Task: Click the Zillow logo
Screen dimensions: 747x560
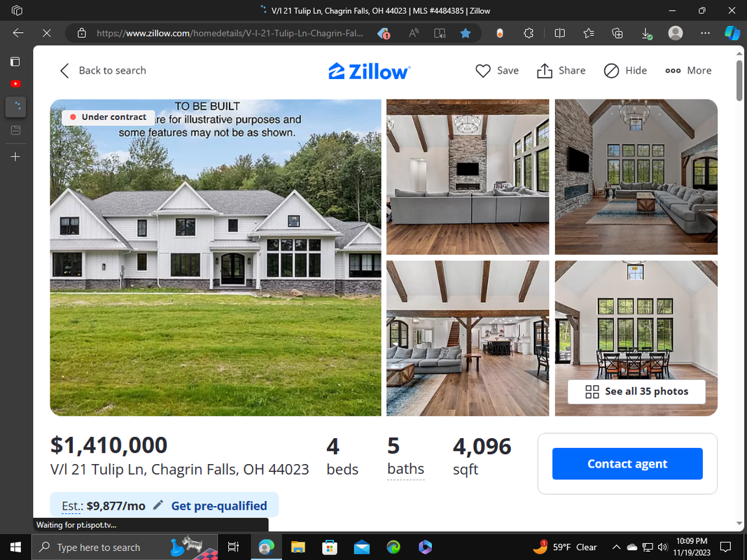Action: coord(369,71)
